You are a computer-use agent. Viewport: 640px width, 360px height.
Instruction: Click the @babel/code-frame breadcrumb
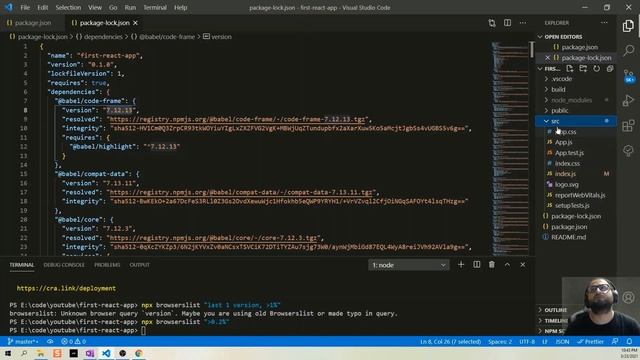(x=163, y=37)
